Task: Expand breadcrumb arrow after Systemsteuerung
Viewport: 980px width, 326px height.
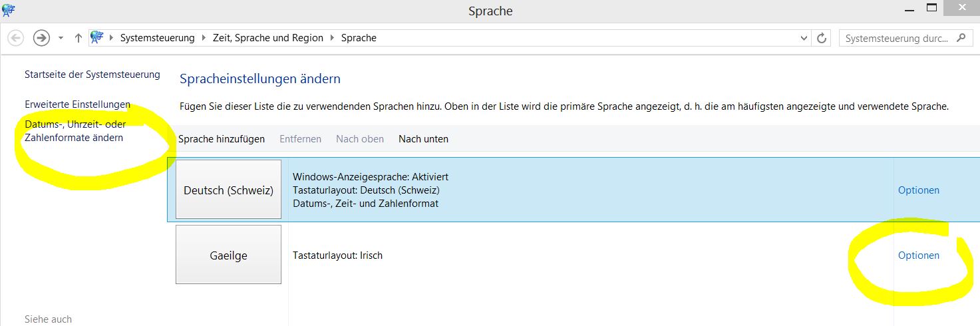Action: (x=204, y=38)
